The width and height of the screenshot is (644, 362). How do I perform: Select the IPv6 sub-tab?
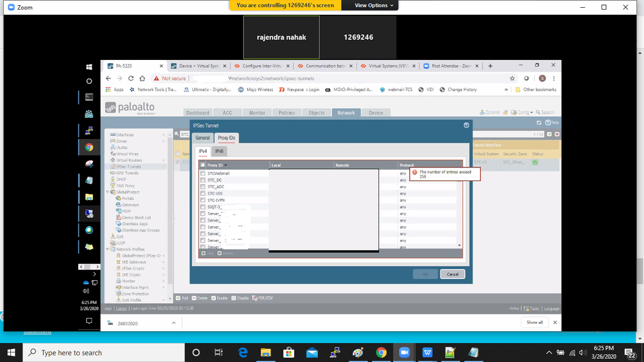pos(219,151)
